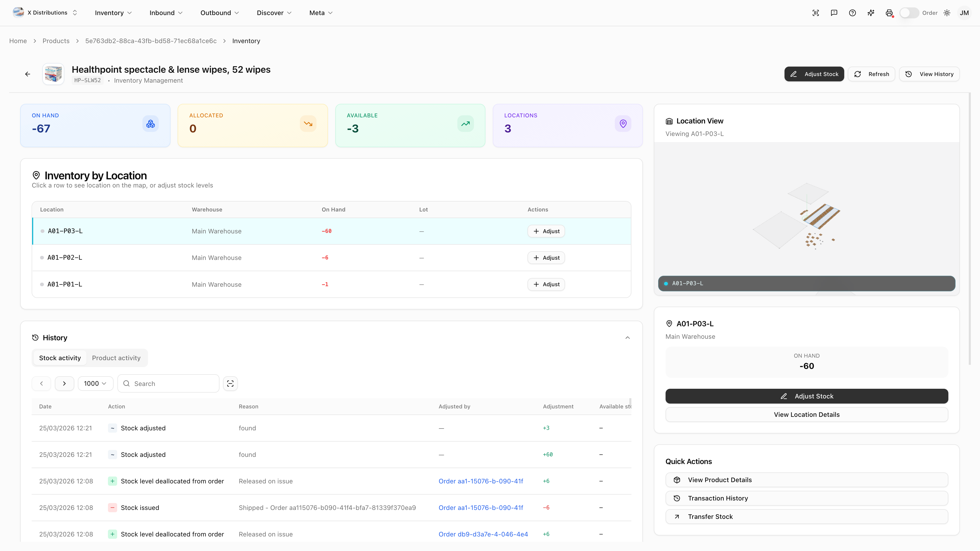Switch theme using the sun icon

(947, 13)
